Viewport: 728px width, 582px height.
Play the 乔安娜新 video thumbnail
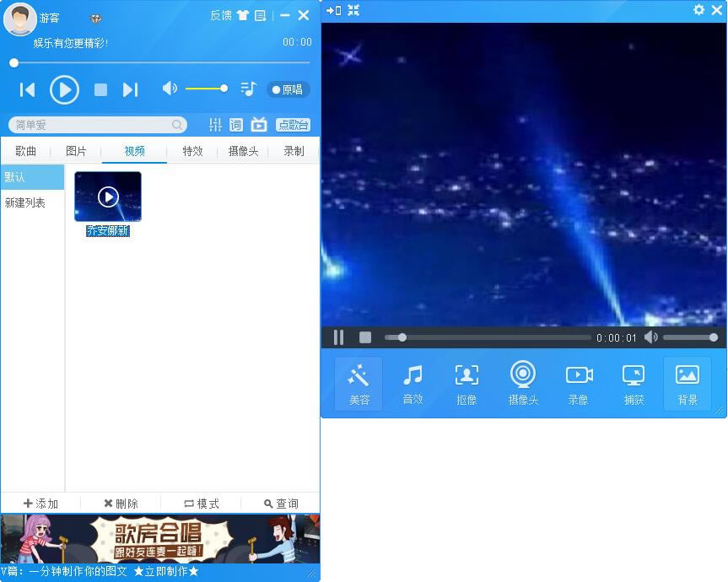coord(107,195)
